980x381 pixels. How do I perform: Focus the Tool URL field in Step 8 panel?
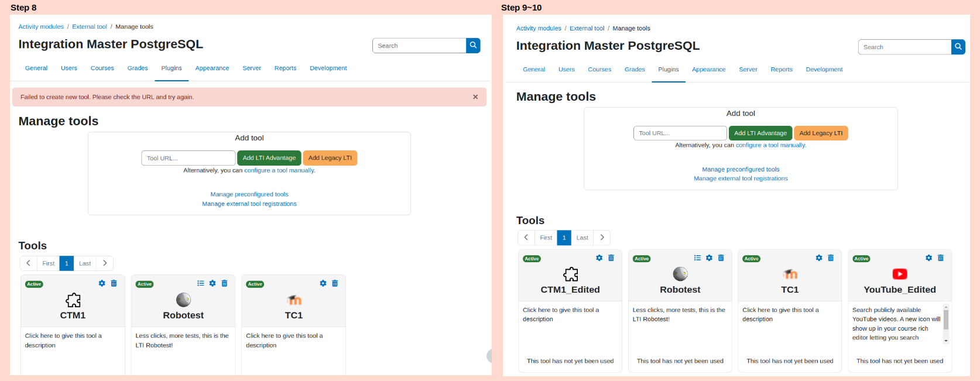(189, 158)
